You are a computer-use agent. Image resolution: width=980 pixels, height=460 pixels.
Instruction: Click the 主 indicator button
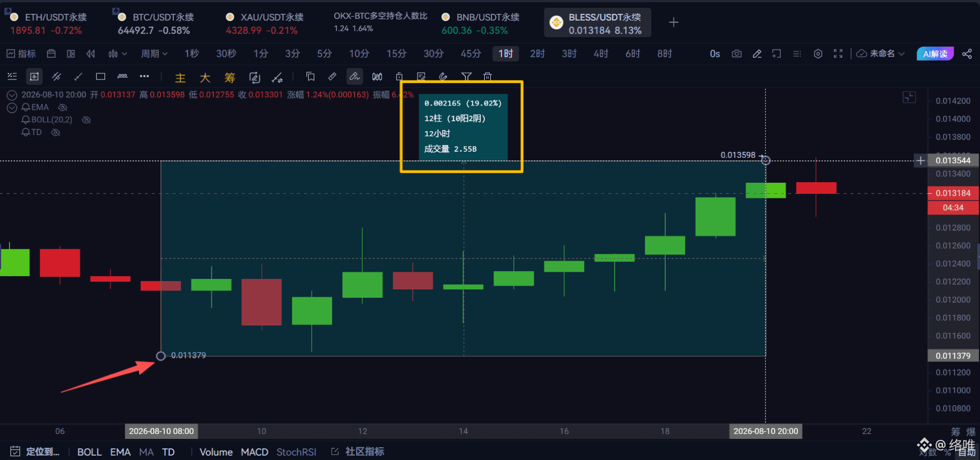(180, 78)
